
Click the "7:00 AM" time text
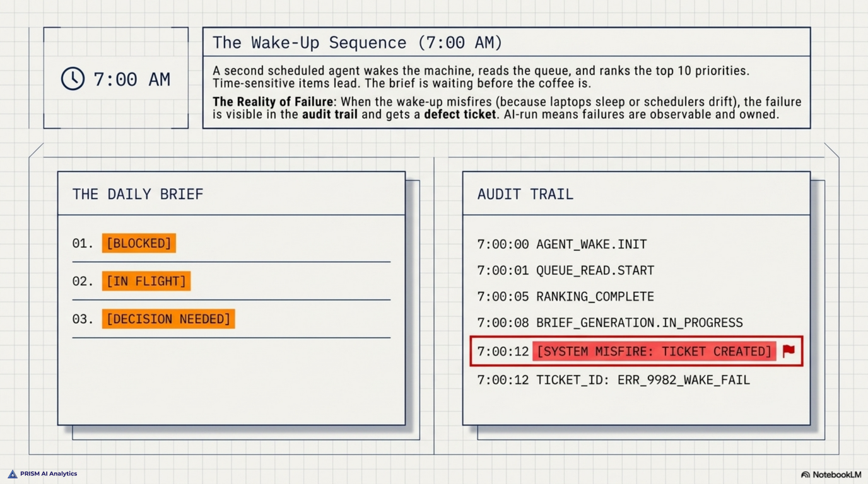(x=132, y=79)
